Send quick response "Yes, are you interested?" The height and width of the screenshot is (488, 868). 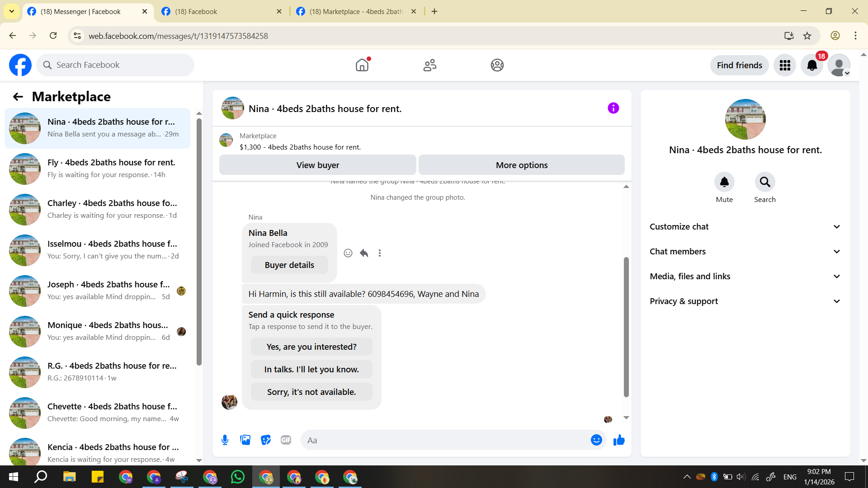coord(311,347)
